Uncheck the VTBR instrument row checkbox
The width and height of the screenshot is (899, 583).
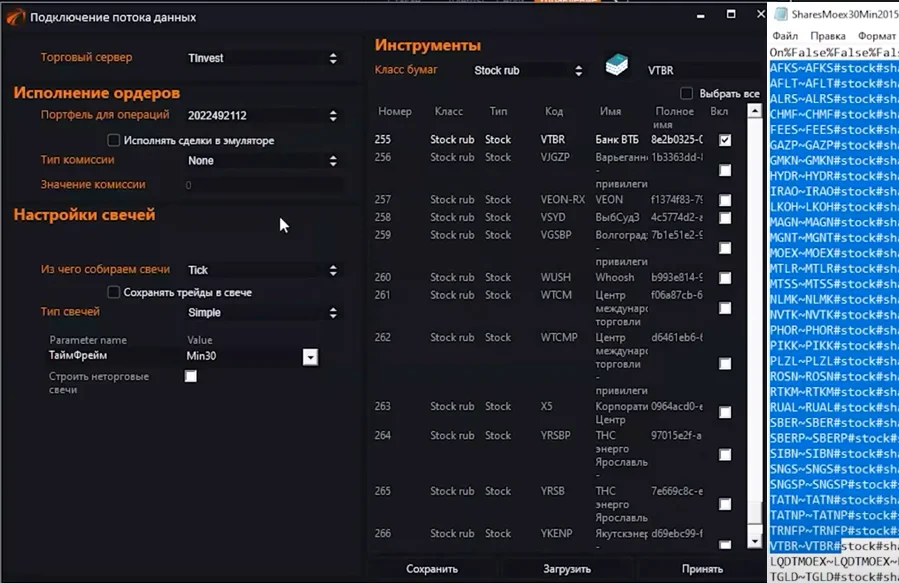[x=725, y=140]
